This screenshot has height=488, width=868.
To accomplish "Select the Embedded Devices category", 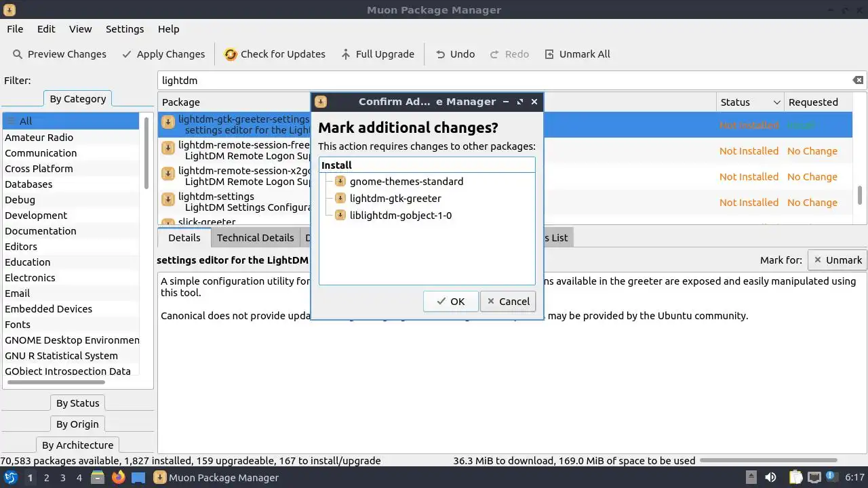I will tap(71, 309).
